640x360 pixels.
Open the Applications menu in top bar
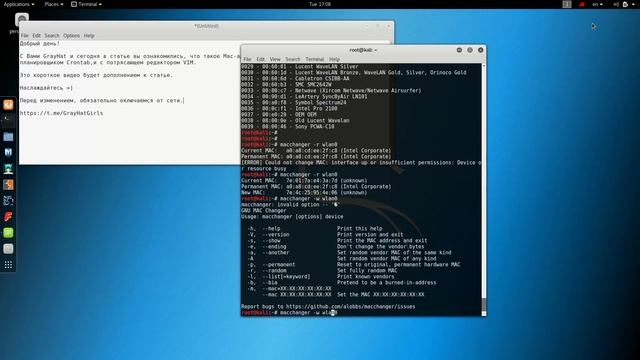point(19,4)
